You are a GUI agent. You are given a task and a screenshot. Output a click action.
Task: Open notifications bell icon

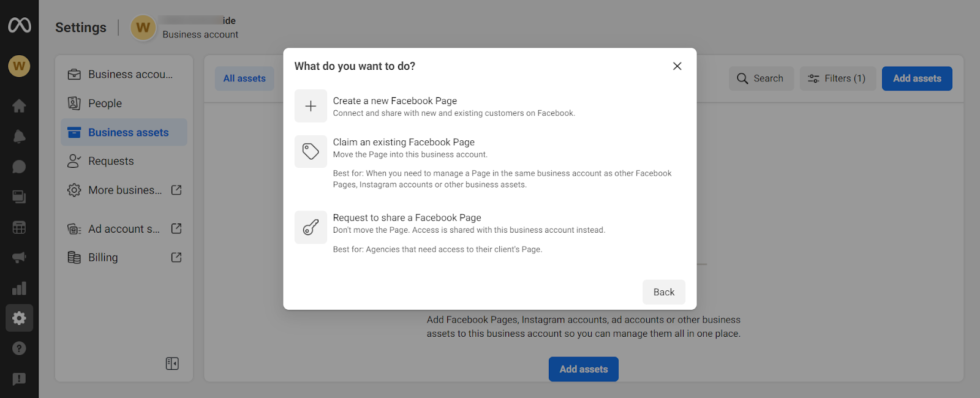click(19, 136)
